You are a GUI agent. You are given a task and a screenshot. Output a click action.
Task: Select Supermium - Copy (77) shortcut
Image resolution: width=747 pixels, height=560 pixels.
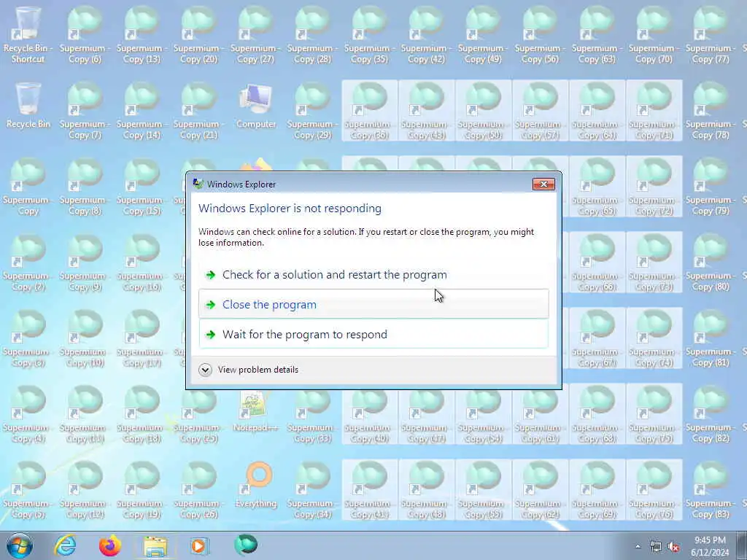click(711, 35)
